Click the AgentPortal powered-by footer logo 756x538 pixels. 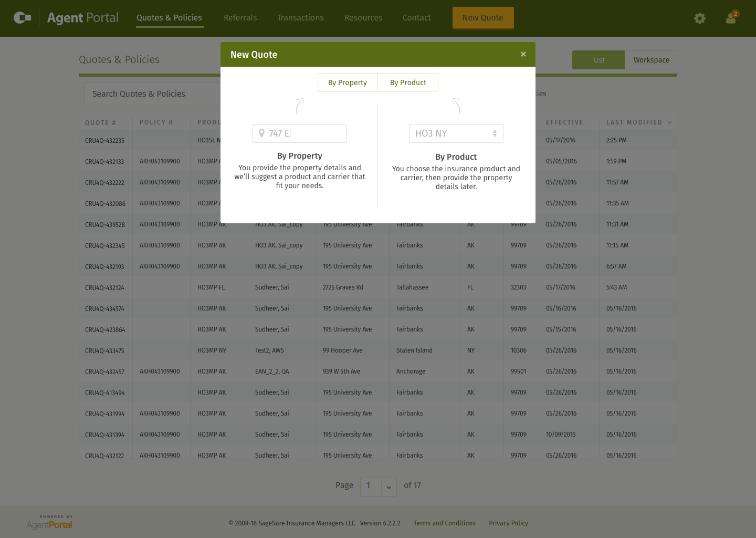[49, 522]
